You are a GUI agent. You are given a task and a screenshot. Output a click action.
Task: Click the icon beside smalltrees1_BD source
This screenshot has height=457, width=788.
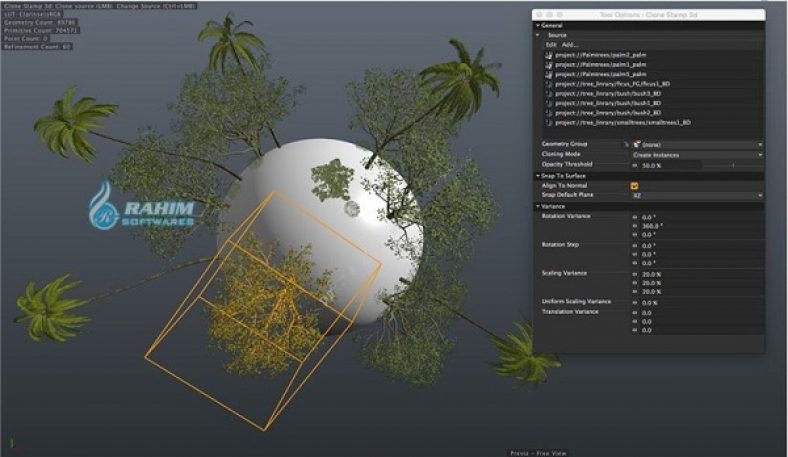(548, 123)
